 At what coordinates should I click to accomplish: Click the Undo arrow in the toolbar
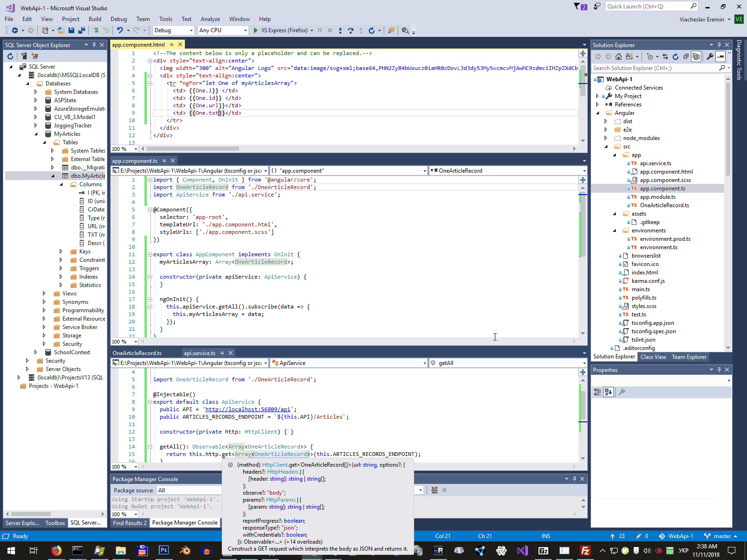[120, 30]
